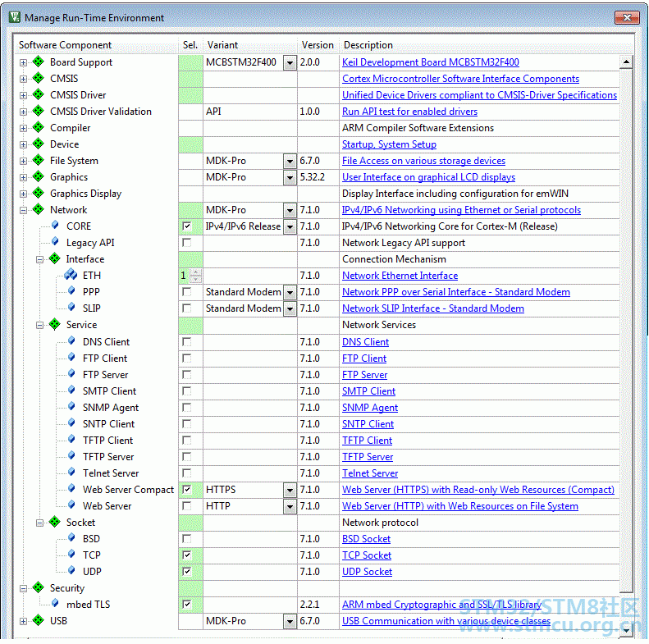Click the Compiler green diamond icon
Image resolution: width=649 pixels, height=644 pixels.
39,127
